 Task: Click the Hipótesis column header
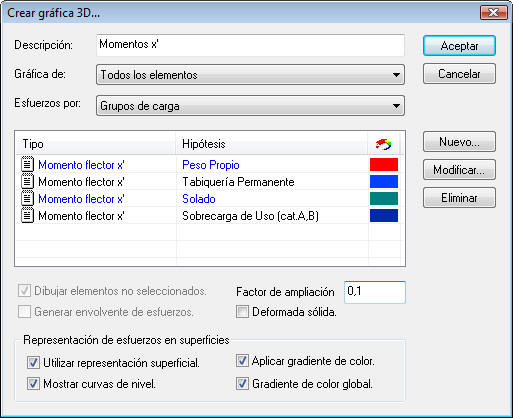click(272, 144)
